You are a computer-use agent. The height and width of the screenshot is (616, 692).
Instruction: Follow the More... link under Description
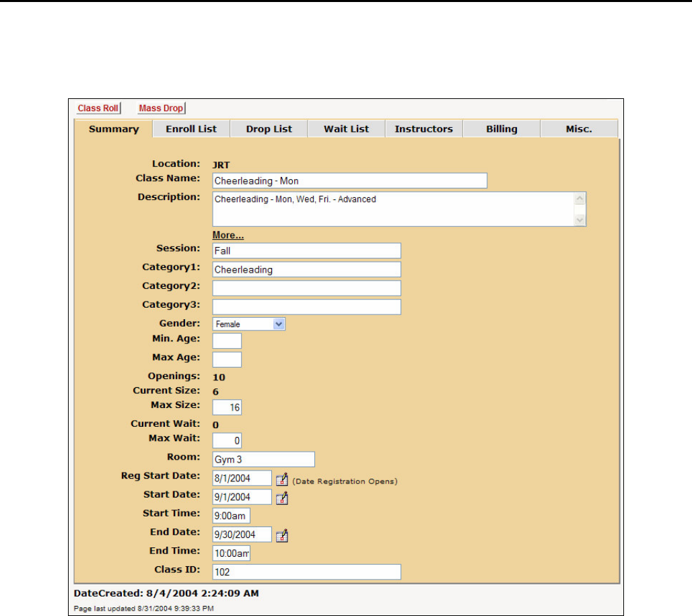click(228, 235)
